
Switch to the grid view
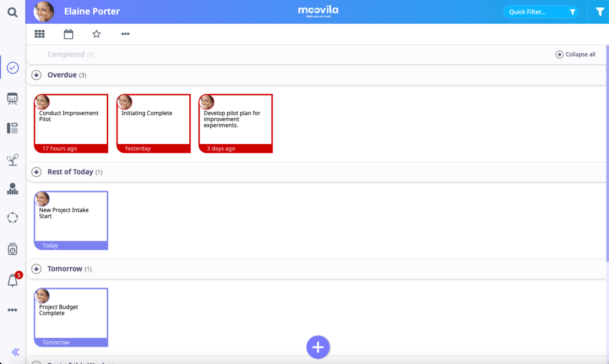39,34
